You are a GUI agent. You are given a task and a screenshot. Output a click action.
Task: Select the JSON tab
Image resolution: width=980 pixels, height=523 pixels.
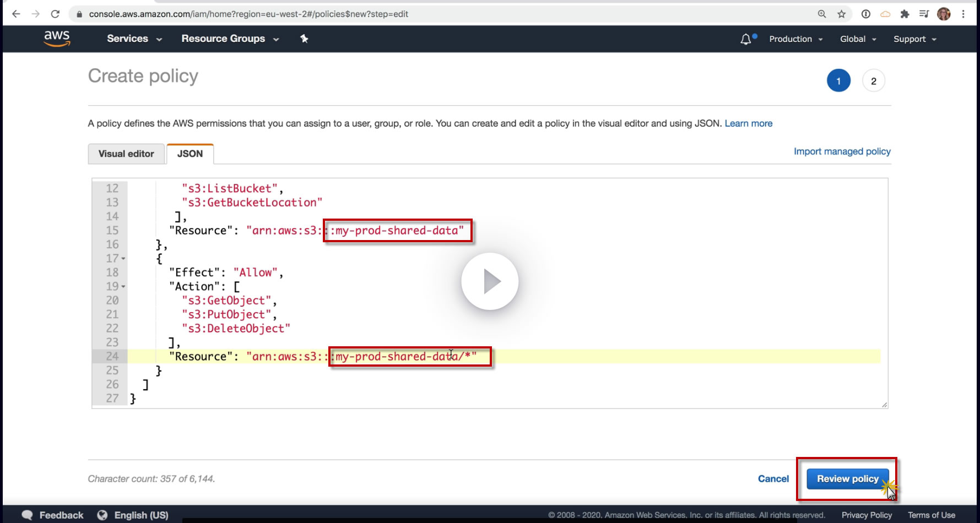[190, 154]
